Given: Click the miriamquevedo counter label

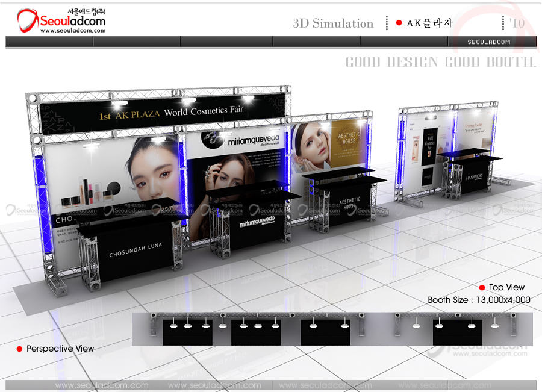Looking at the screenshot, I should point(257,222).
